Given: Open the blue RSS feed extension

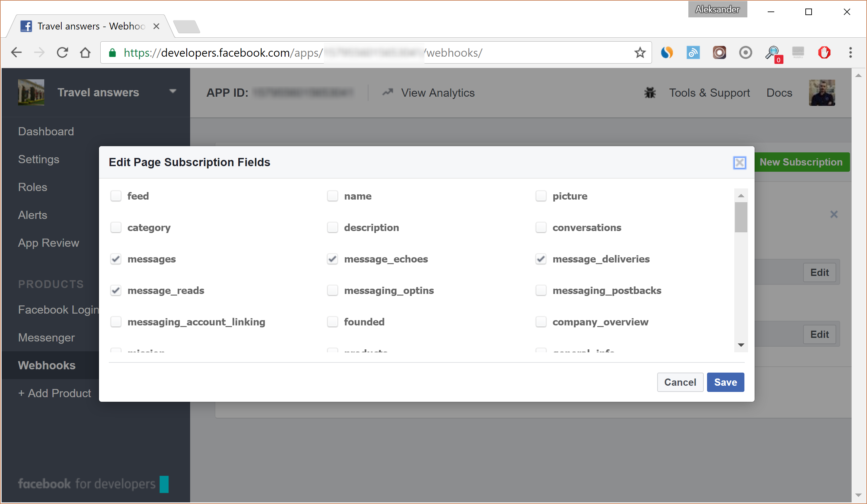Looking at the screenshot, I should pos(693,52).
